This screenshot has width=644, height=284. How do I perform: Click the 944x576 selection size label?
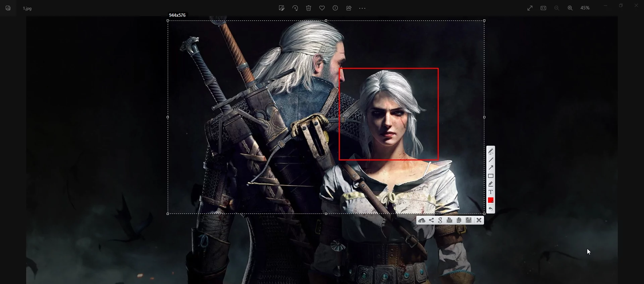pyautogui.click(x=177, y=15)
